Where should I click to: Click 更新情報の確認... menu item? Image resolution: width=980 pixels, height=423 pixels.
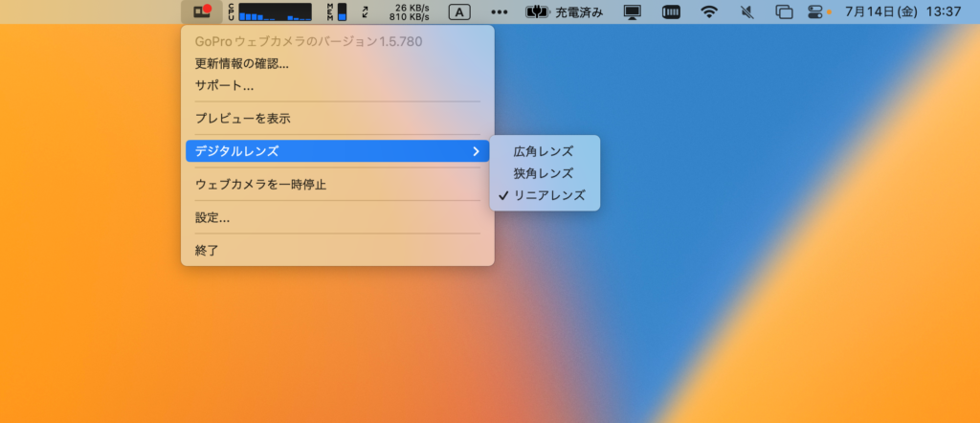tap(242, 64)
